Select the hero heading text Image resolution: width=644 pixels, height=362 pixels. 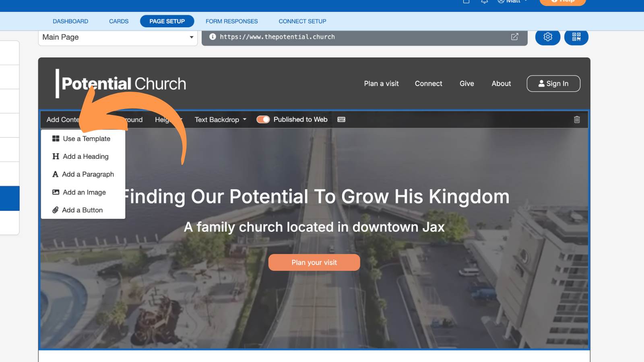click(316, 197)
